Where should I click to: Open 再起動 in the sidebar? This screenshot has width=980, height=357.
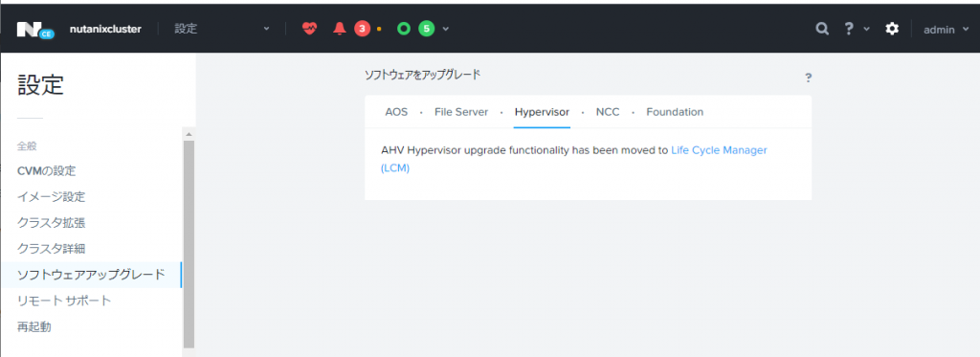pyautogui.click(x=33, y=326)
